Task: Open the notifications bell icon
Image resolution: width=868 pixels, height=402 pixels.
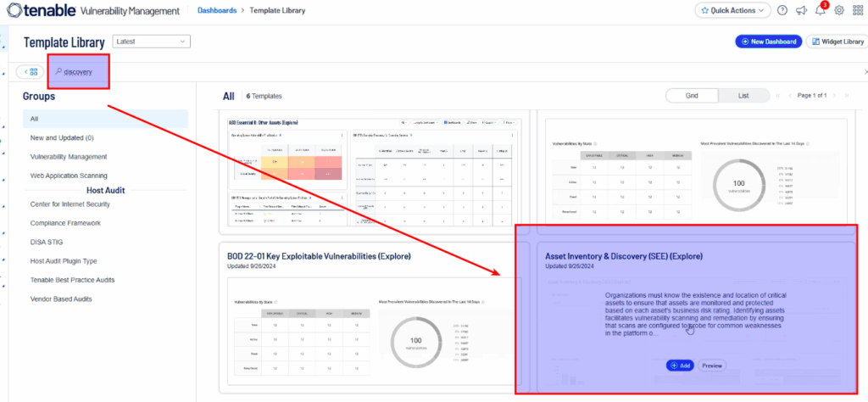Action: point(820,10)
